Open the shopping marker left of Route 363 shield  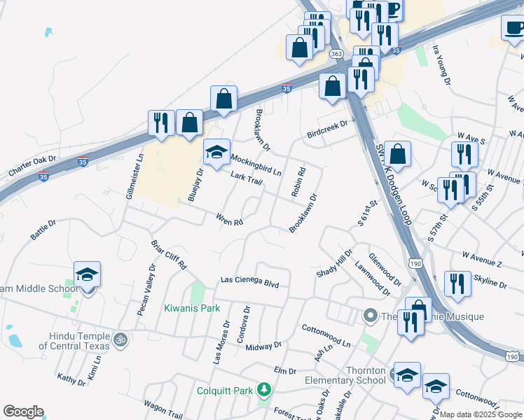[x=300, y=48]
